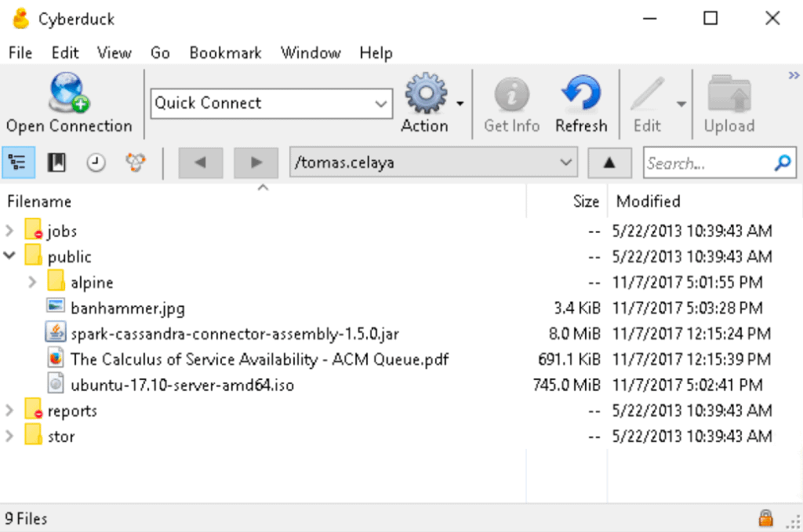
Task: Switch to the History view
Action: click(96, 163)
